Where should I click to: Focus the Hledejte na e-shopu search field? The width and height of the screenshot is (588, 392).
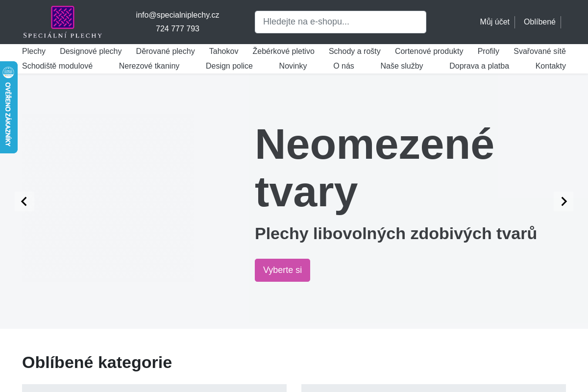tap(341, 22)
